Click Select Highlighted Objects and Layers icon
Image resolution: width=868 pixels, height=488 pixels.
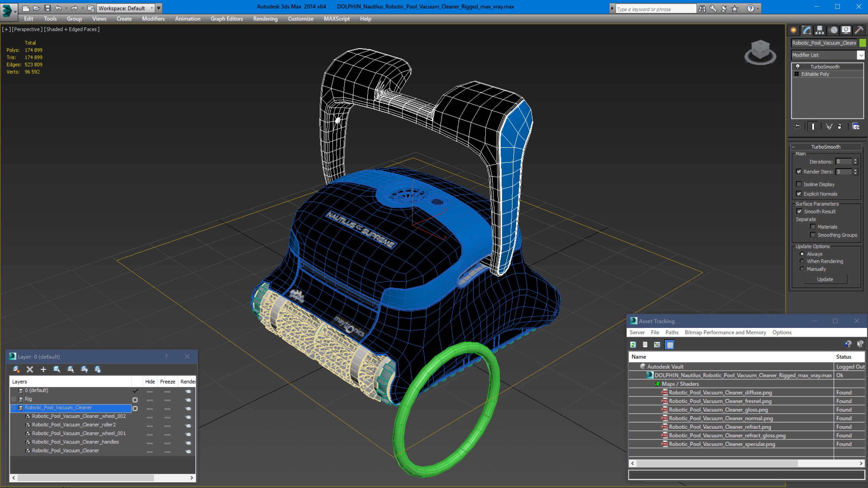coord(57,369)
